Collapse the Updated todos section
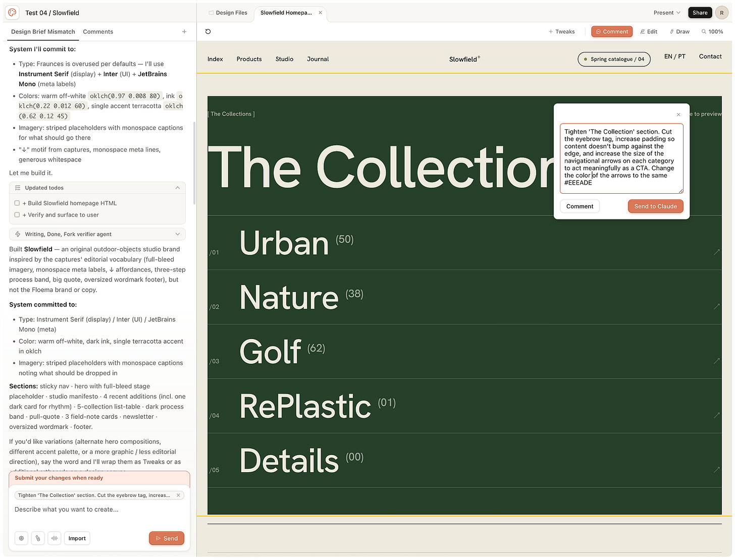Screen dimensions: 735x560 tap(178, 188)
